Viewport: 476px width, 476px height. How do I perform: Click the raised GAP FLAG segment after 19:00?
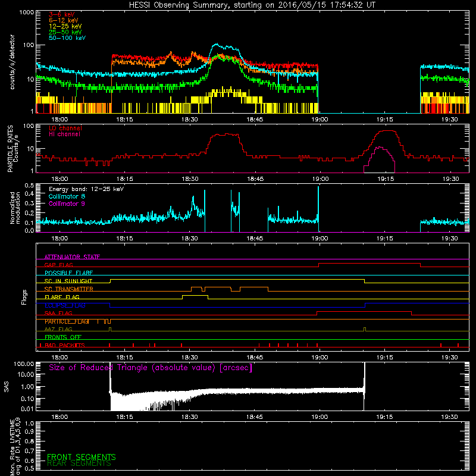click(369, 264)
